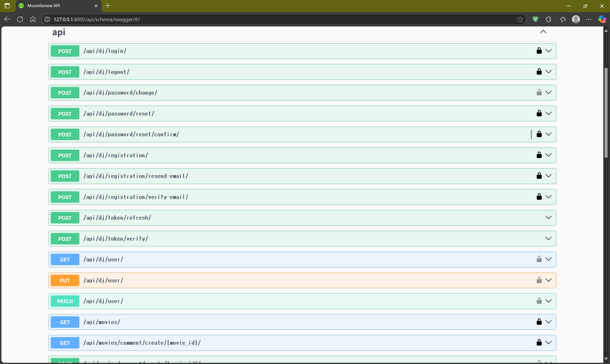Toggle authorization lock on GET /api/dj/user/

pyautogui.click(x=539, y=259)
